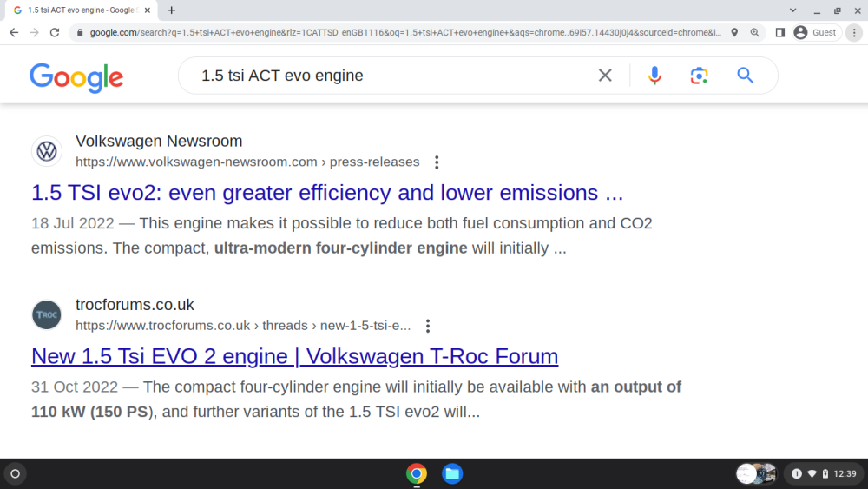Screen dimensions: 868x489
Task: Click the volkswagen-newsroom.com URL breadcrumb
Action: click(247, 162)
